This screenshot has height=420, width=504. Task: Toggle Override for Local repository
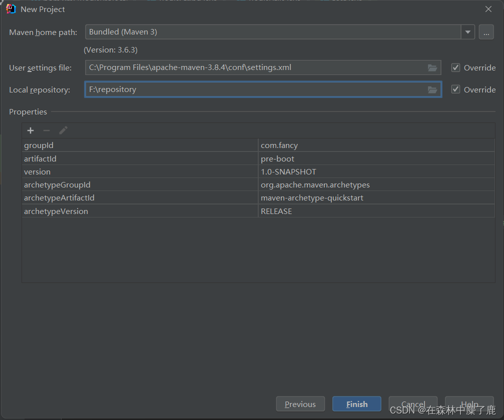pos(455,89)
